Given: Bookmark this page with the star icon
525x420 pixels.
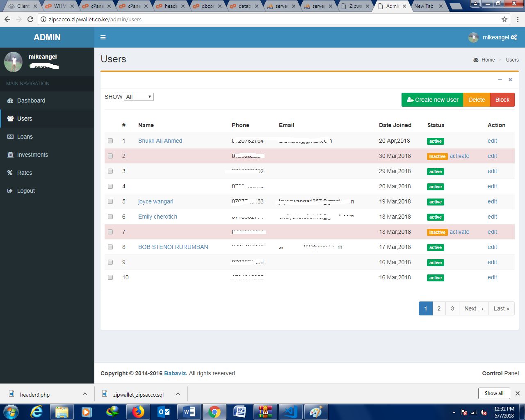Looking at the screenshot, I should tap(504, 19).
